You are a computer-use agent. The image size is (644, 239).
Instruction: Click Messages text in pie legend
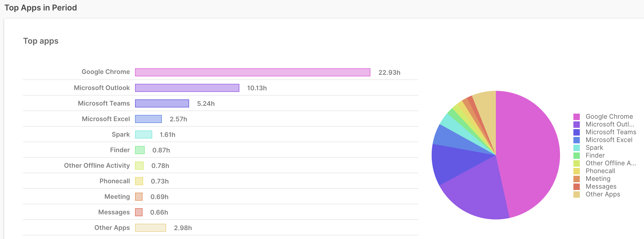(601, 186)
